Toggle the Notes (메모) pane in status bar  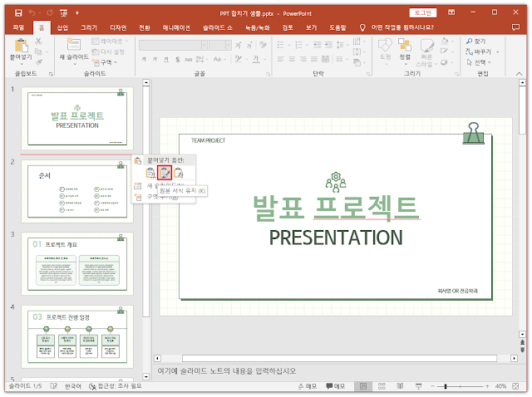(x=308, y=386)
